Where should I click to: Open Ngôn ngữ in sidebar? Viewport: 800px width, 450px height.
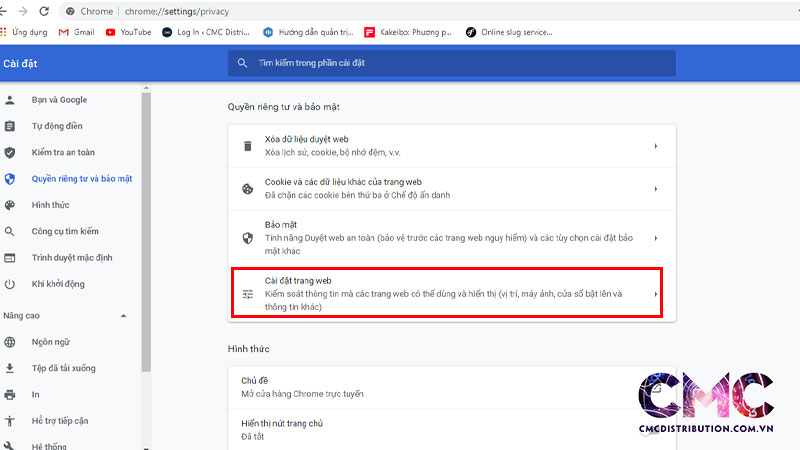[51, 342]
